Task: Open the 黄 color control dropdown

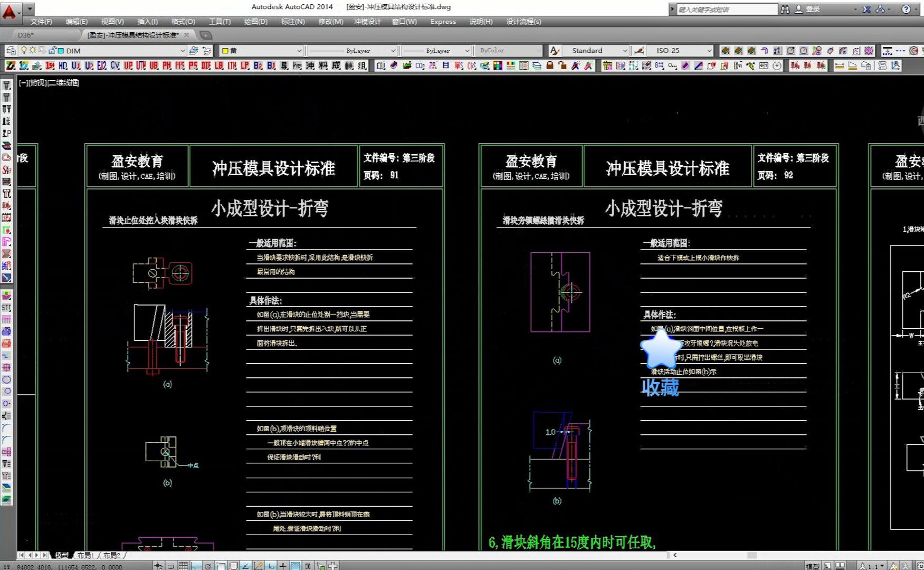Action: pos(299,51)
